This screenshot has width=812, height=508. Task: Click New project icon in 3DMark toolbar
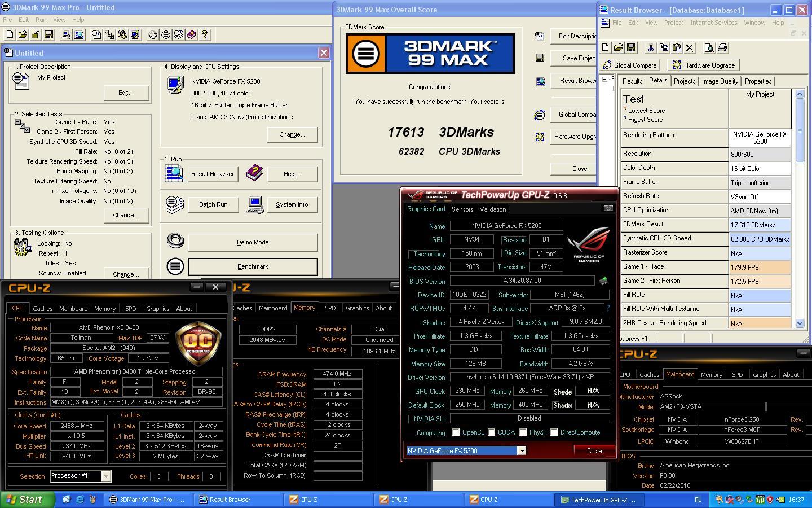point(10,34)
